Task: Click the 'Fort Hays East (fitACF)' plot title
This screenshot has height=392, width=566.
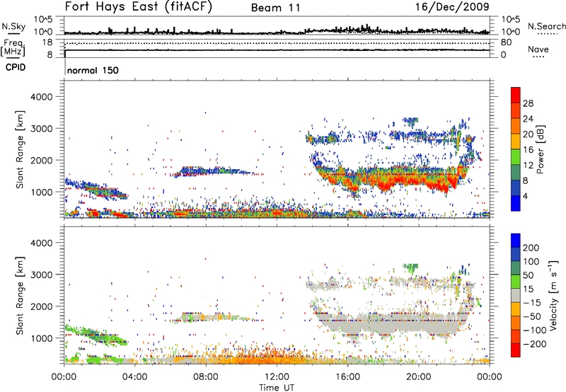Action: [x=139, y=7]
